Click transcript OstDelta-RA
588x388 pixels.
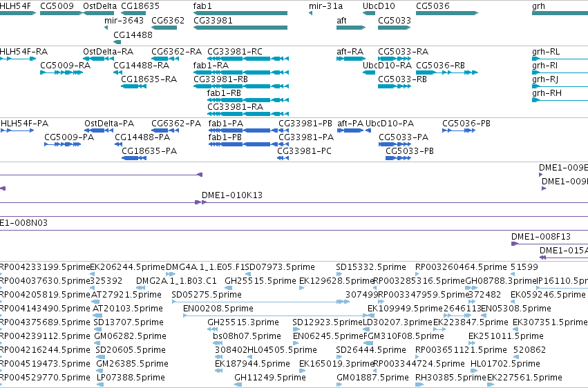point(108,51)
